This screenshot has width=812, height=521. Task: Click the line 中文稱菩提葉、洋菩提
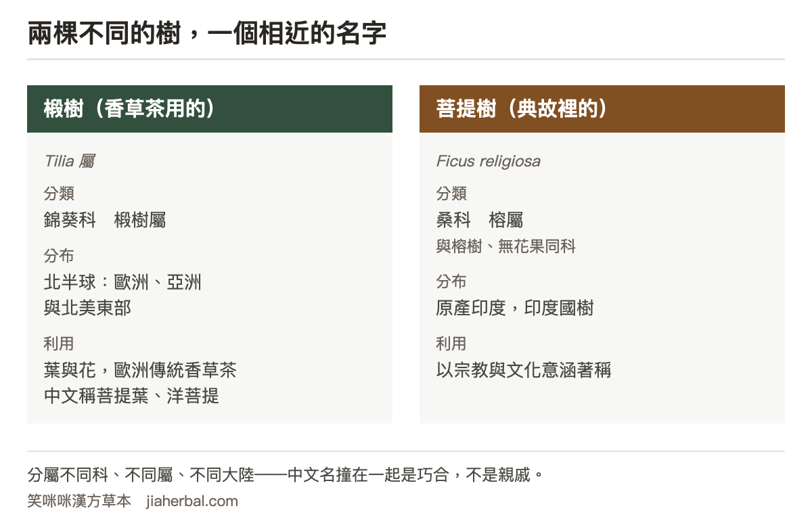[x=131, y=396]
